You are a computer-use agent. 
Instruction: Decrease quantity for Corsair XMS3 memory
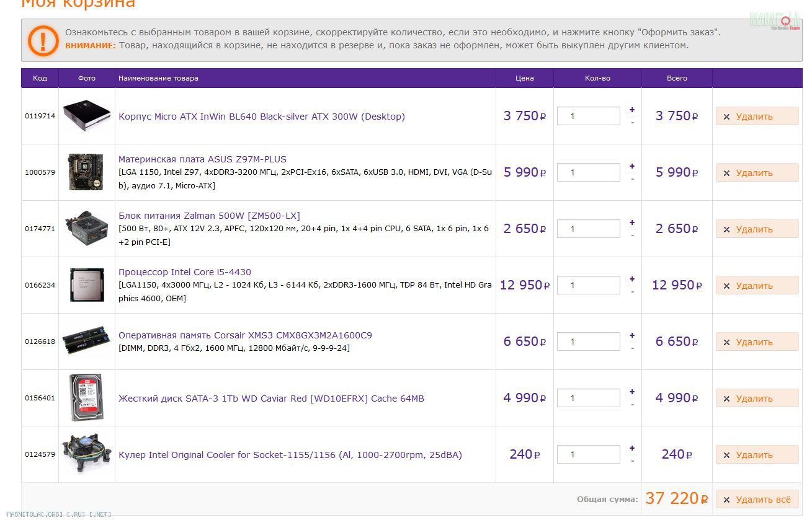(632, 348)
